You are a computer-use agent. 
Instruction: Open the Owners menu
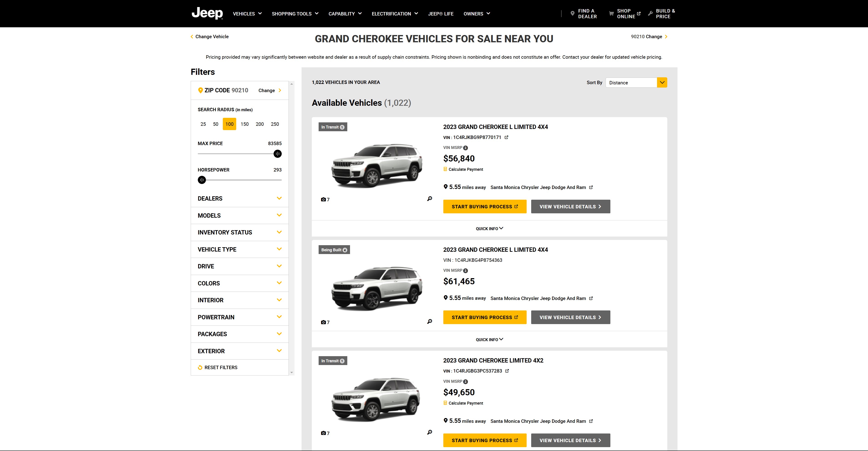[x=477, y=14]
